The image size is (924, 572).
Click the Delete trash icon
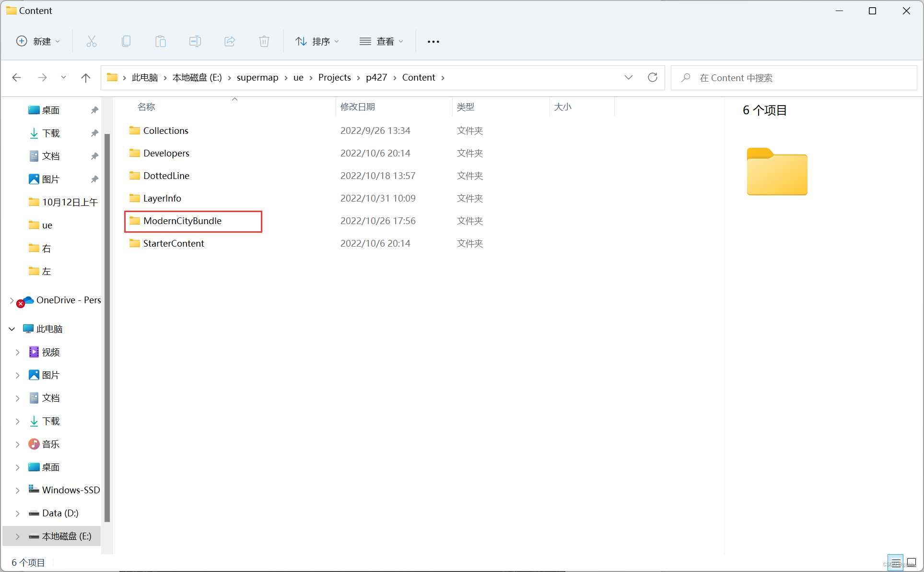[264, 41]
